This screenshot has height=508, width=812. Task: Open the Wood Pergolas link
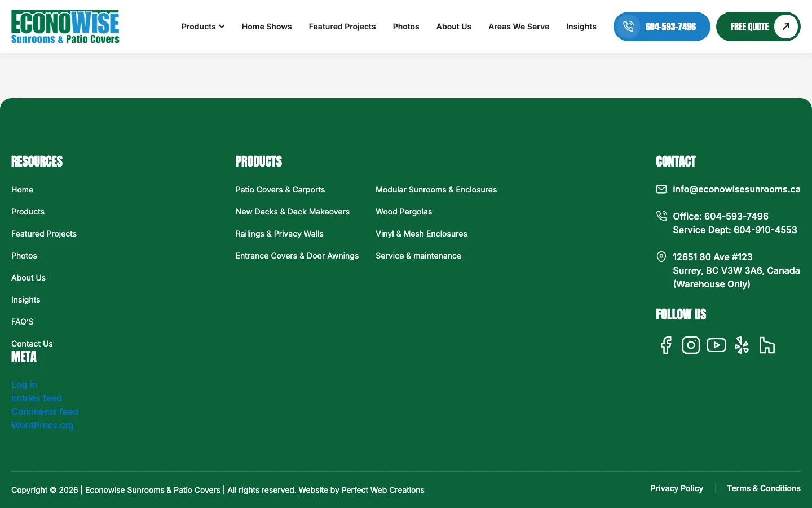click(404, 212)
